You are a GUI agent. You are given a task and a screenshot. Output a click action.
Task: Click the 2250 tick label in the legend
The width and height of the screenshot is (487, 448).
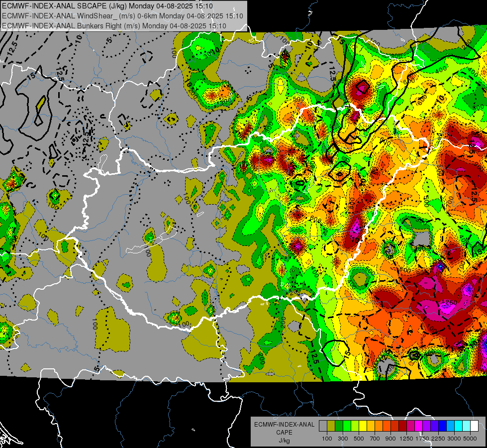coord(438,439)
